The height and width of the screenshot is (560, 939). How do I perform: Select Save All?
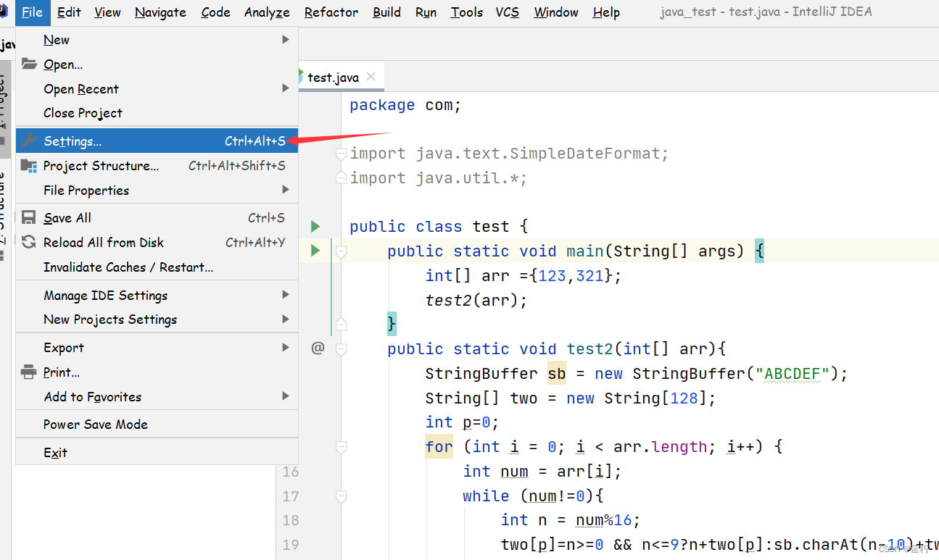(x=157, y=218)
